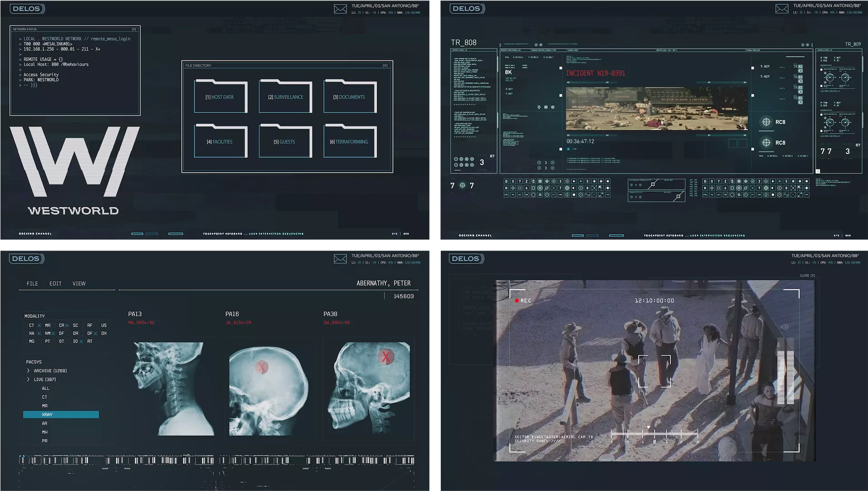
Task: Click the speaker icon on the camera feed
Action: click(784, 327)
